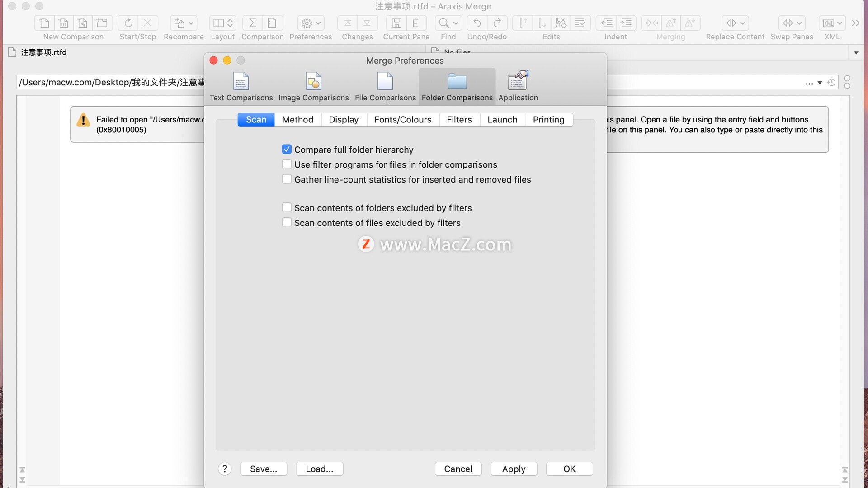Image resolution: width=868 pixels, height=488 pixels.
Task: Uncheck Compare full folder hierarchy
Action: coord(287,149)
